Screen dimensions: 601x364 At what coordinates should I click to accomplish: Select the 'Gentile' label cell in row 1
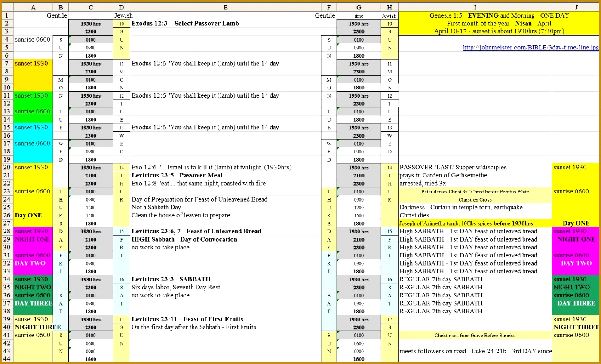click(x=56, y=15)
